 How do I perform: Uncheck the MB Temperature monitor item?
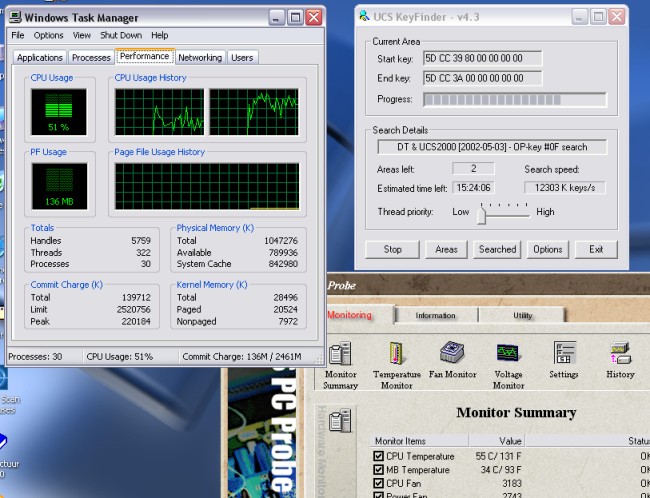378,470
